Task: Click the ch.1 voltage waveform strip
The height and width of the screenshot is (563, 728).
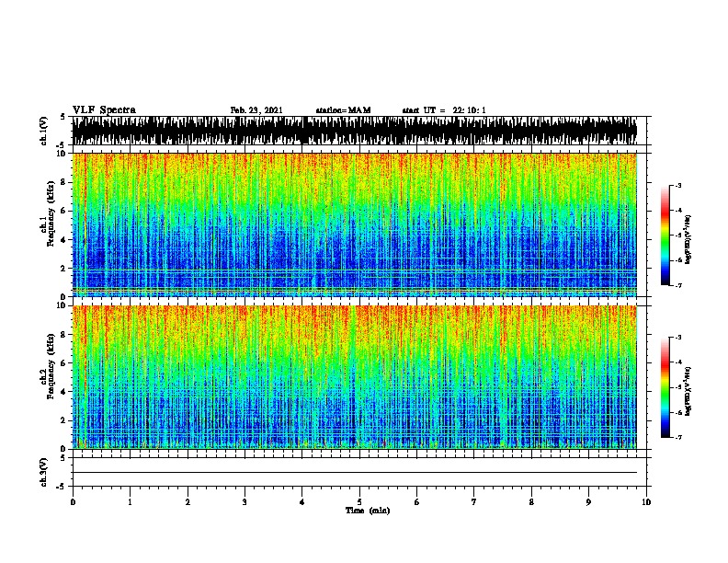Action: pos(355,131)
